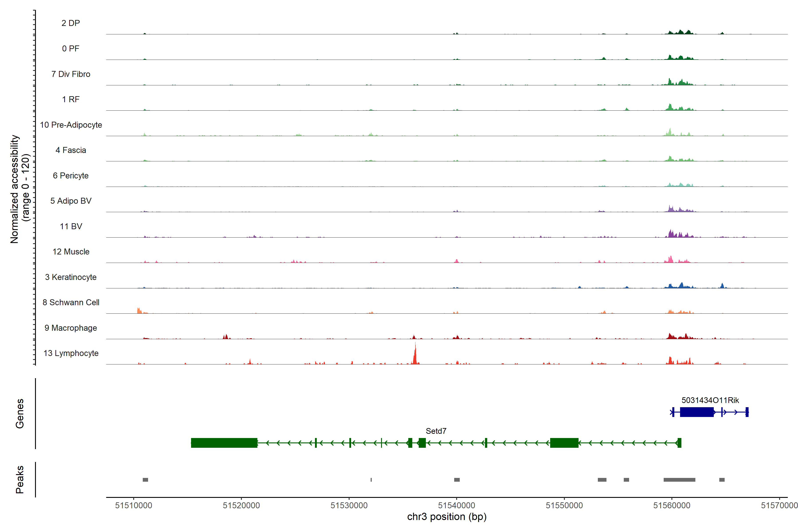Image resolution: width=798 pixels, height=532 pixels.
Task: Click the 51520000 axis tick label
Action: (241, 505)
